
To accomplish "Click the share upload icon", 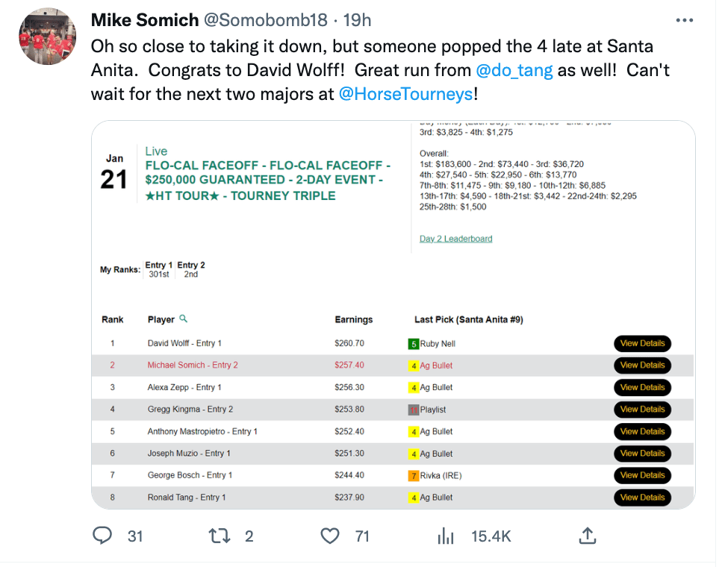I will (588, 536).
